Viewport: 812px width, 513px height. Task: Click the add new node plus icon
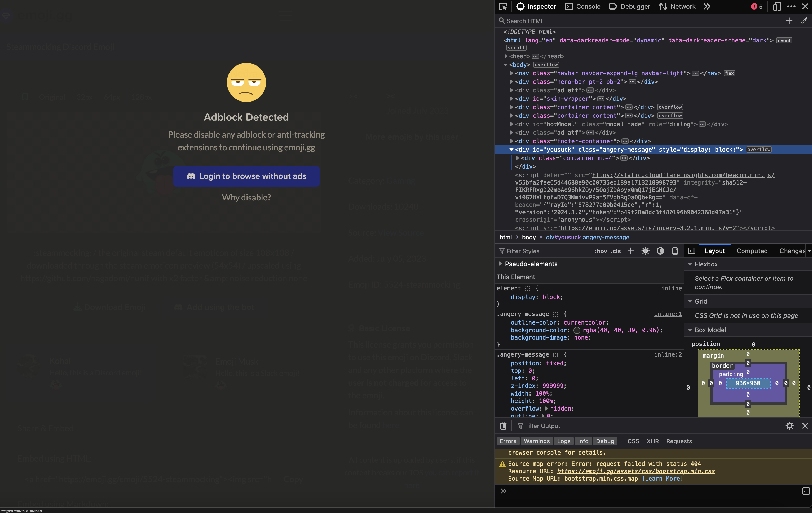[x=789, y=21]
